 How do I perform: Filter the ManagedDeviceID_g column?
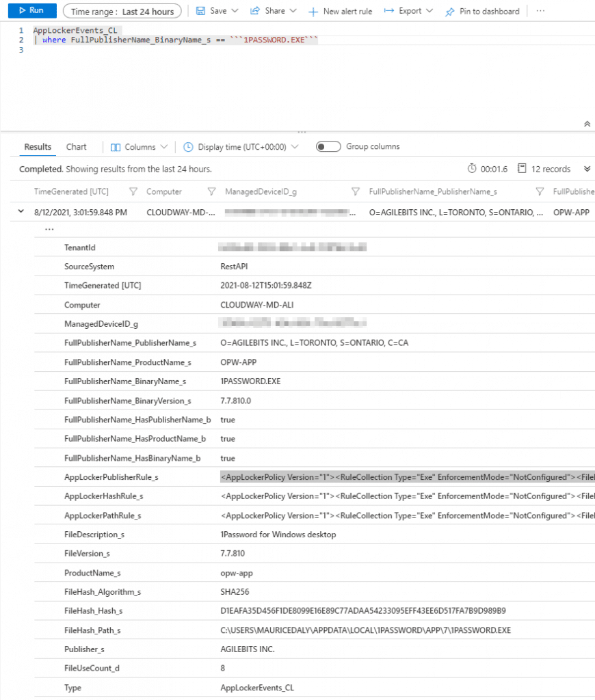pos(356,191)
